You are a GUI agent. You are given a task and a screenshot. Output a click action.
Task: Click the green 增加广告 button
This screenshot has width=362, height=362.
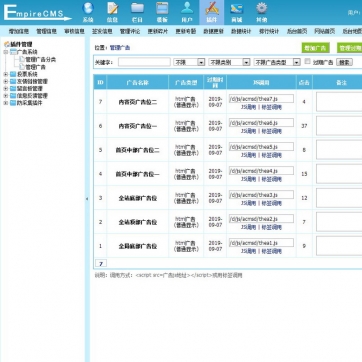[316, 48]
